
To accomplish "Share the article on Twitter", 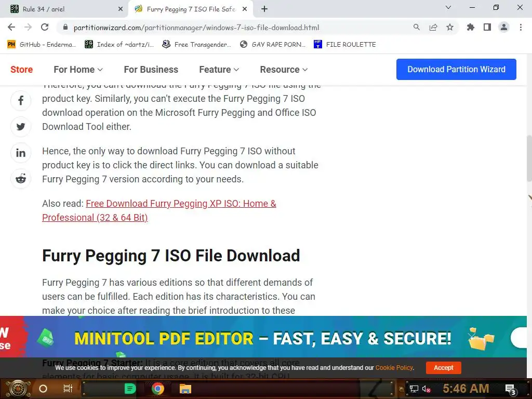I will [x=21, y=127].
